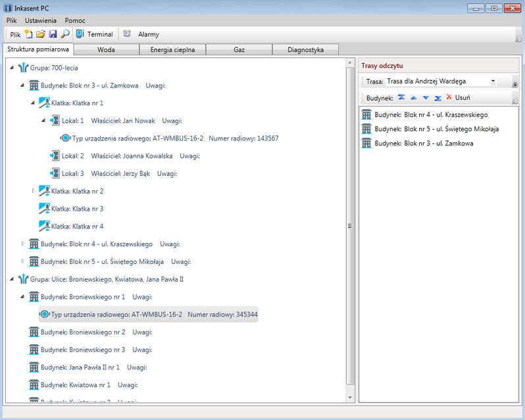Click the open folder toolbar icon

[x=40, y=34]
